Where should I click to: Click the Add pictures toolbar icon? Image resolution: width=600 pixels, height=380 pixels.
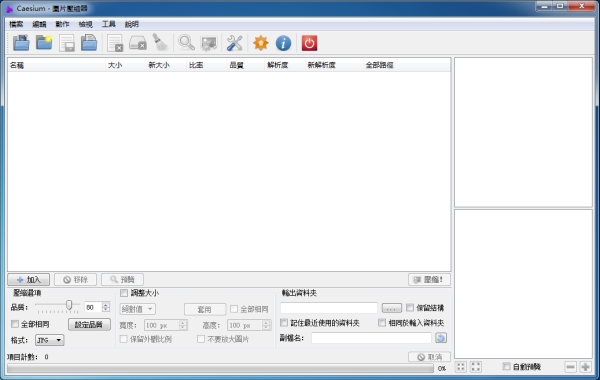coord(21,43)
